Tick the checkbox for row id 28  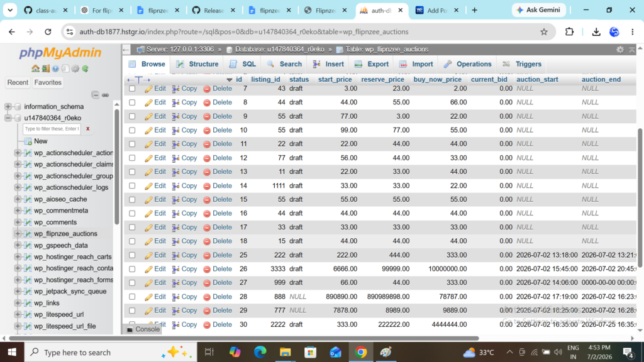click(x=132, y=297)
